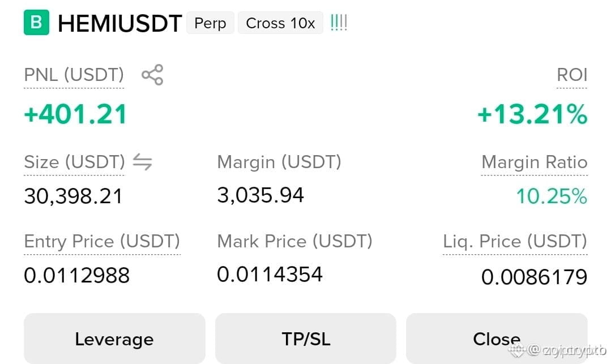
Task: Close the HEMIUSDT position
Action: tap(497, 339)
